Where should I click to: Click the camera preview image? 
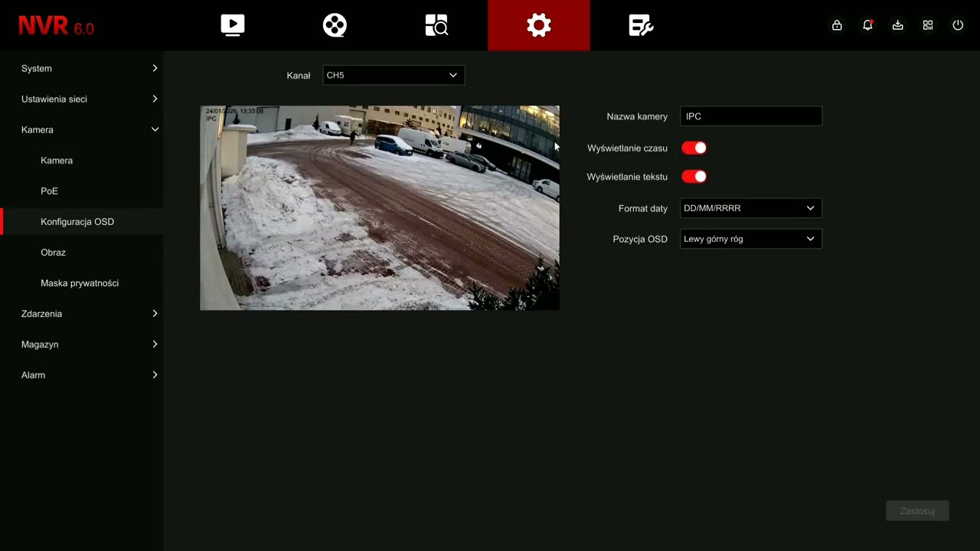coord(380,208)
